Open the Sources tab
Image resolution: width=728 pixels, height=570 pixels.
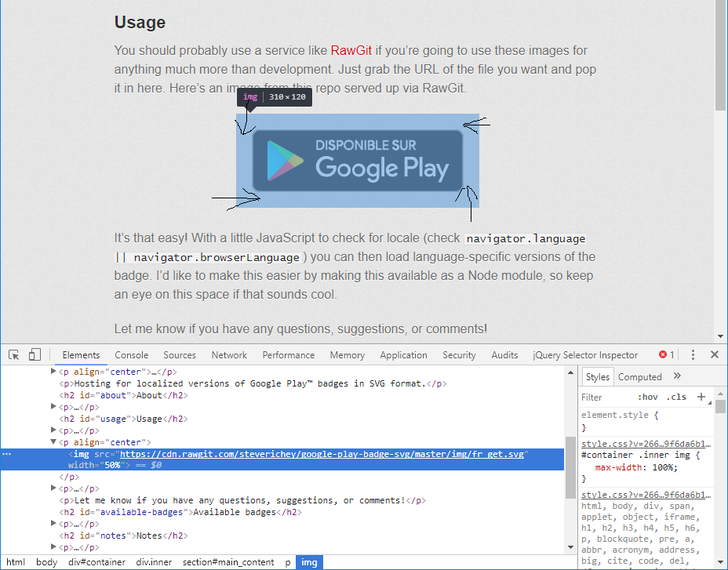pos(180,355)
